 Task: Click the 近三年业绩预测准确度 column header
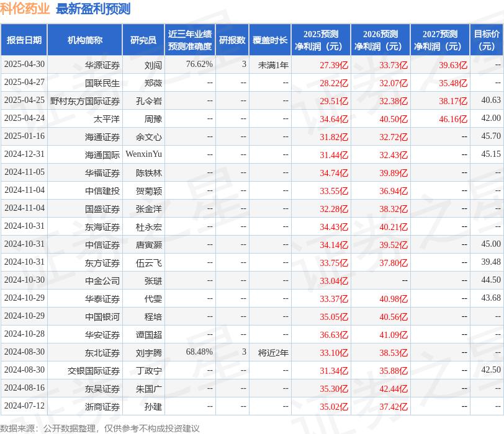point(190,40)
